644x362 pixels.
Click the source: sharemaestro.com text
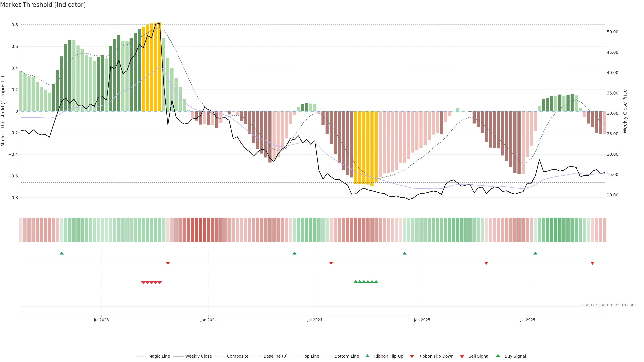pos(609,305)
